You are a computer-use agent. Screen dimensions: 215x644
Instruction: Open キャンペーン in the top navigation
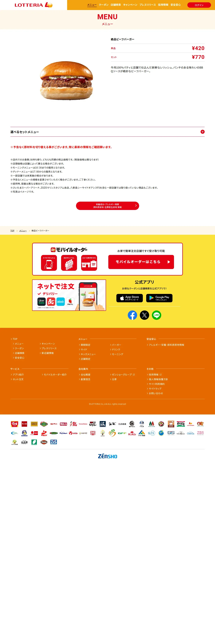click(x=130, y=5)
